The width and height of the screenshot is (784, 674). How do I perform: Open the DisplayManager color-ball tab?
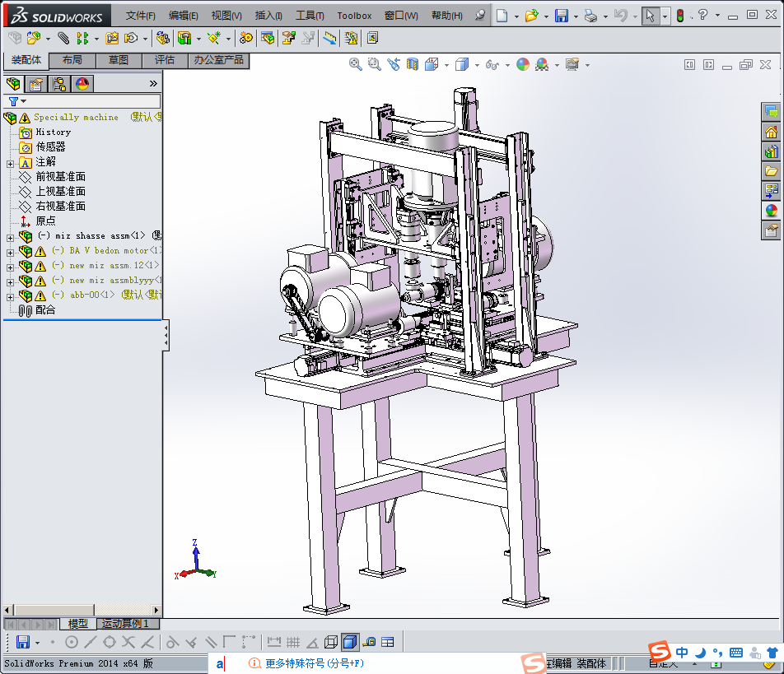click(x=82, y=83)
